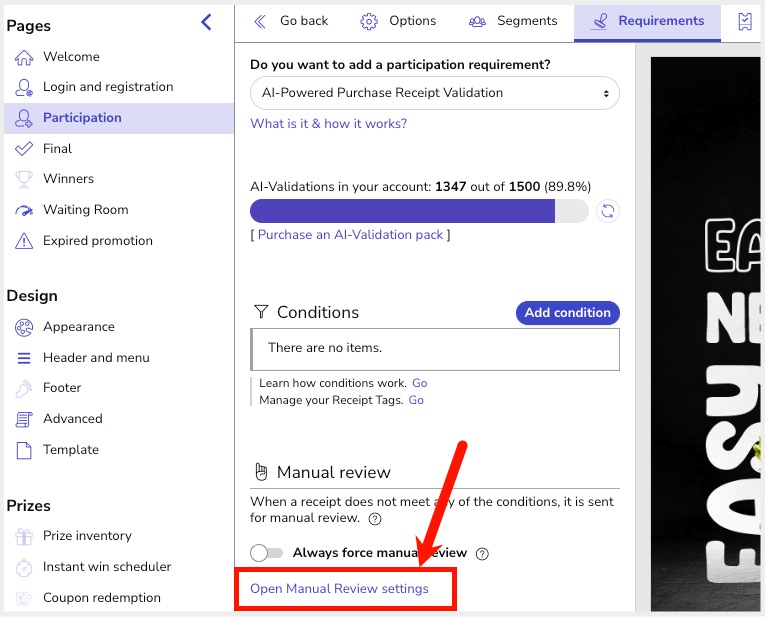765x617 pixels.
Task: Switch to the Options tab
Action: pos(398,21)
